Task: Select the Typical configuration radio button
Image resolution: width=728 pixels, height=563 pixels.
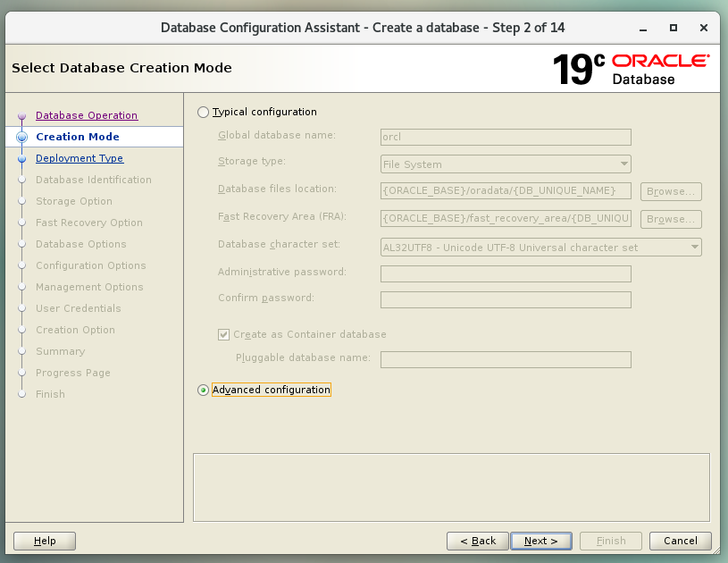Action: coord(204,113)
